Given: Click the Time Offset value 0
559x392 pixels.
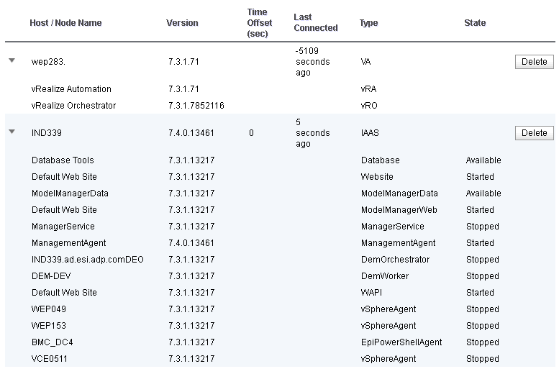Looking at the screenshot, I should pyautogui.click(x=251, y=133).
